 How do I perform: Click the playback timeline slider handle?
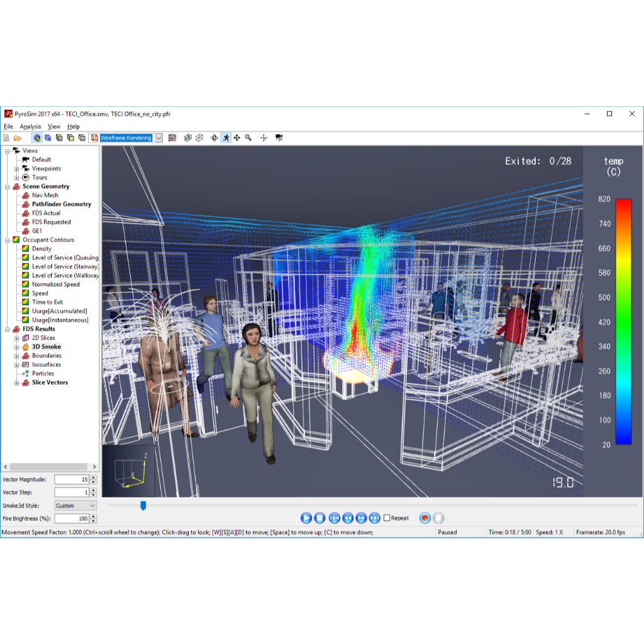[143, 505]
